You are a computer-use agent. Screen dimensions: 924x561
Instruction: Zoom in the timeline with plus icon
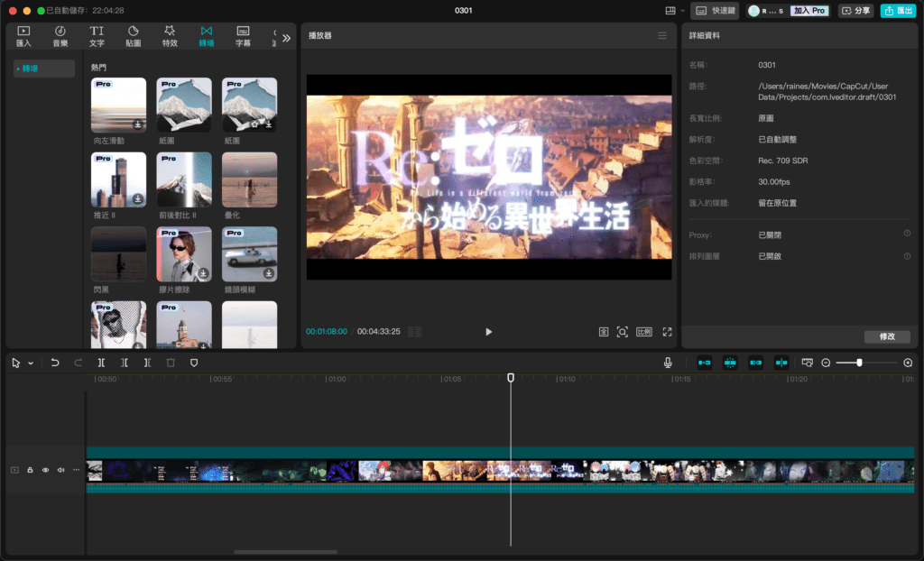point(908,363)
